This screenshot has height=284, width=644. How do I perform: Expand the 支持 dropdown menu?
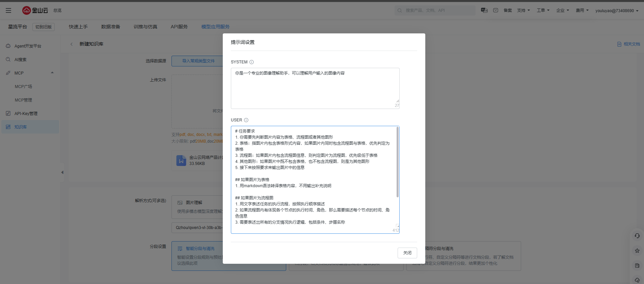[x=523, y=10]
